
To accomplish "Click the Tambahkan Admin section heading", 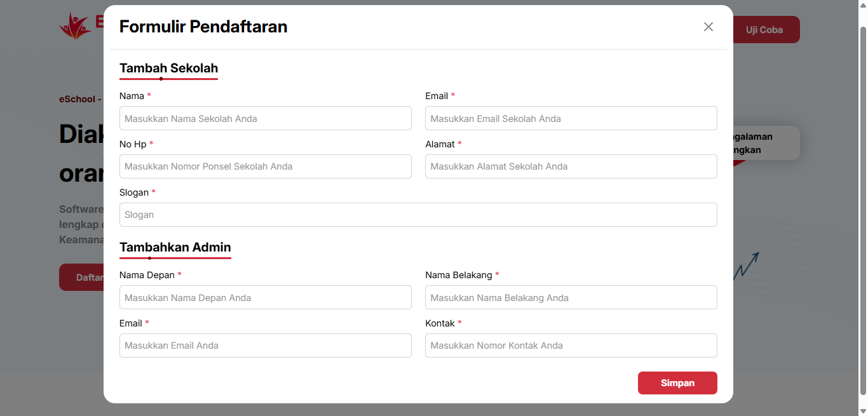I will point(175,247).
